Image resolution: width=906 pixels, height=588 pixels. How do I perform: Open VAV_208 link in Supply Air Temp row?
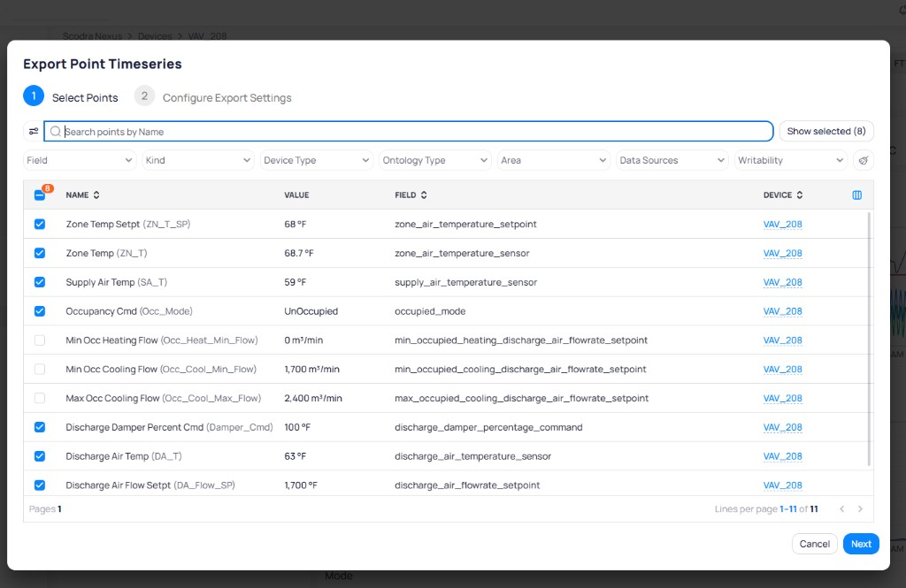tap(782, 282)
